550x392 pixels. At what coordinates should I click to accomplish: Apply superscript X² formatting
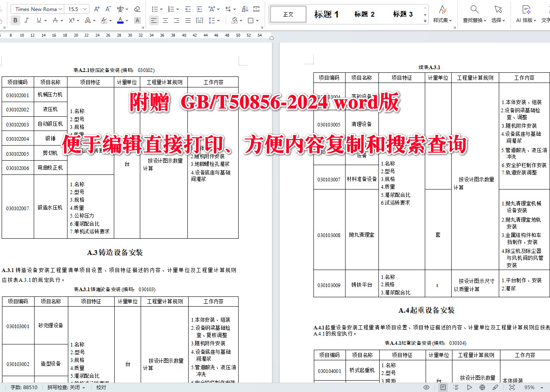72,20
